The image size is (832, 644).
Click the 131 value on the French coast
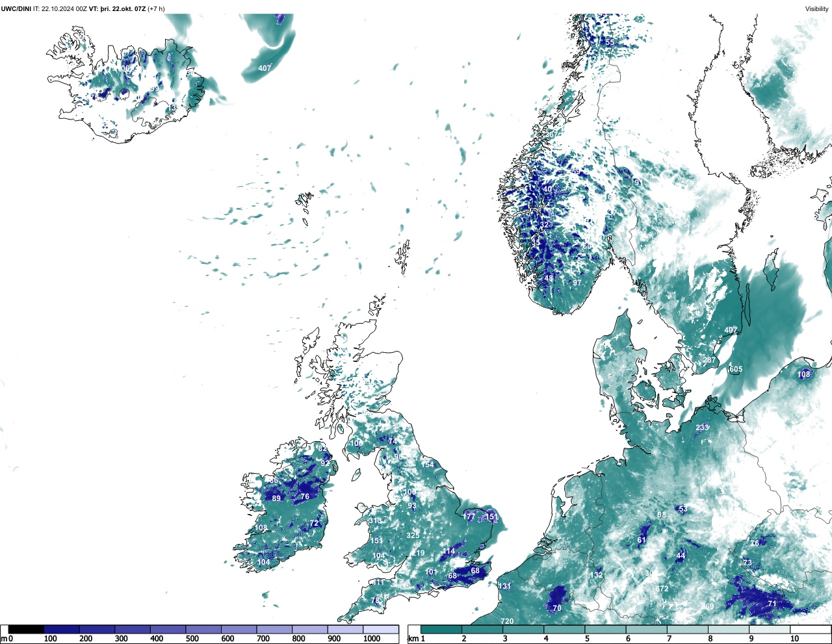(505, 586)
